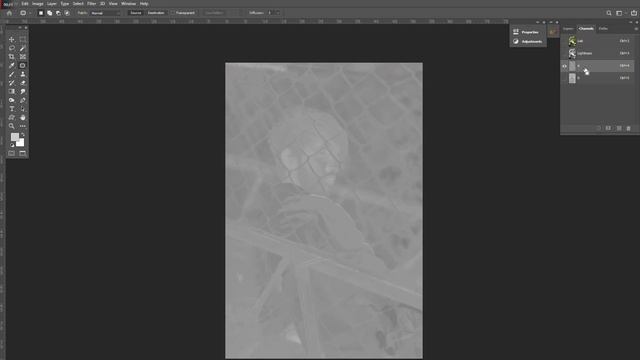Select the Gradient tool

pyautogui.click(x=11, y=91)
